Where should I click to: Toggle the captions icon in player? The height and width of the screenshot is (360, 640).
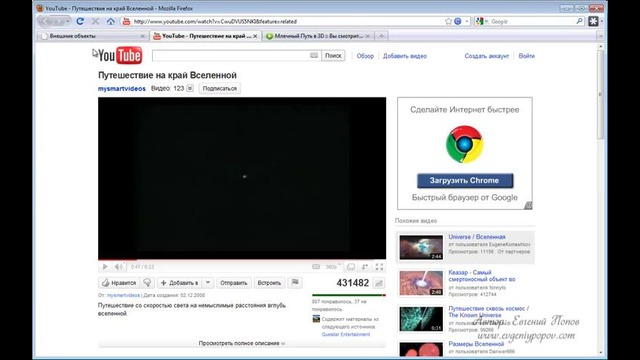click(x=316, y=267)
